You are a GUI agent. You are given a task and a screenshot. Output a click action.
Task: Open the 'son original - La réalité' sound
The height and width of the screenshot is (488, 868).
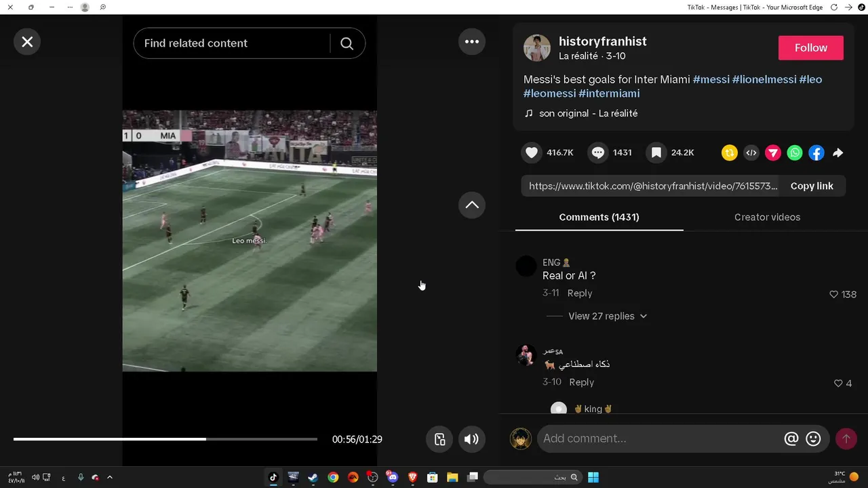pos(588,113)
